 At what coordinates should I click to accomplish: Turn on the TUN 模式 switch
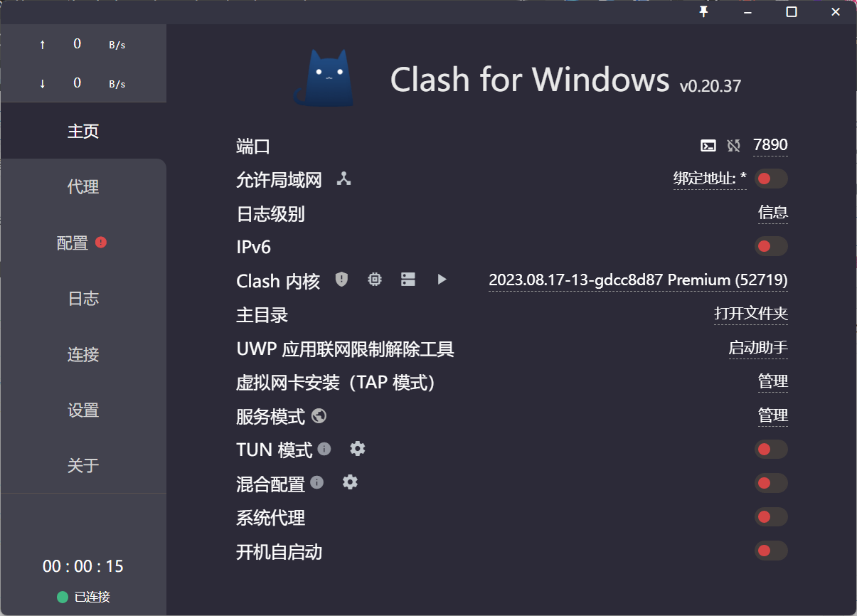pos(771,450)
